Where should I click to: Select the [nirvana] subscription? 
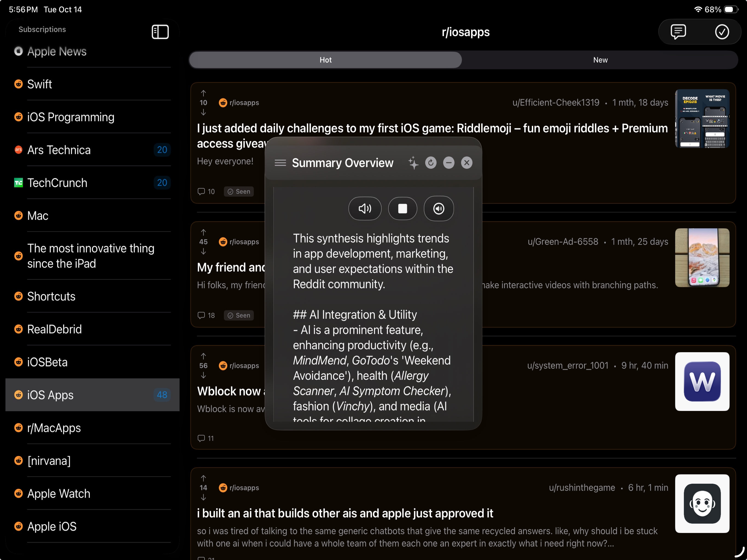tap(92, 460)
